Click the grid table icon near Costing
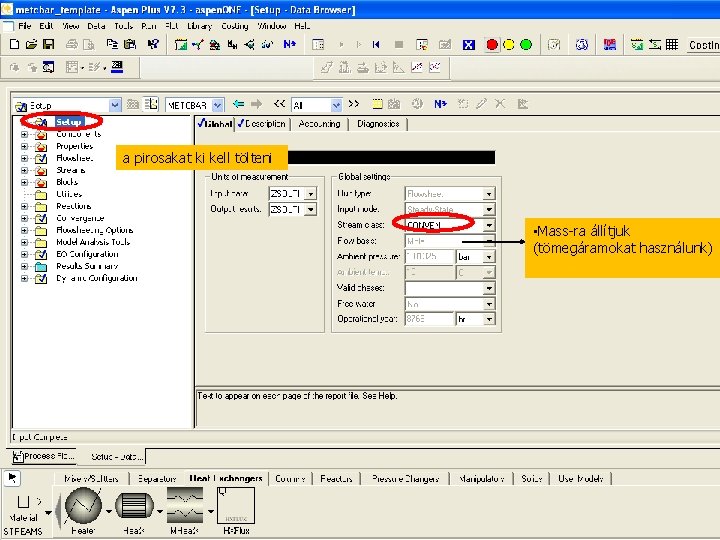 (x=672, y=45)
